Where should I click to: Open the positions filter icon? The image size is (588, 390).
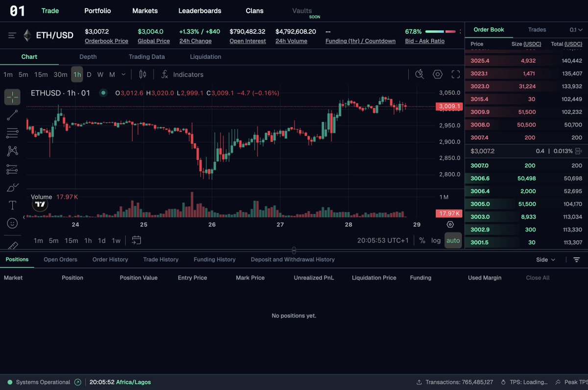click(x=577, y=260)
